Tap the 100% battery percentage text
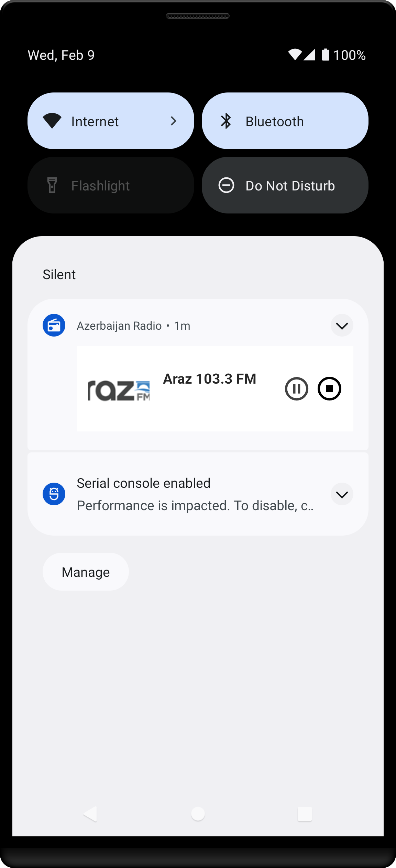This screenshot has height=868, width=396. 349,55
